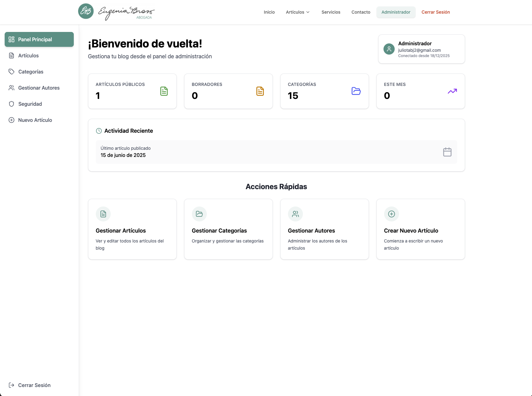This screenshot has width=532, height=396.
Task: Click the purple trending arrow in Este Mes card
Action: [x=452, y=91]
